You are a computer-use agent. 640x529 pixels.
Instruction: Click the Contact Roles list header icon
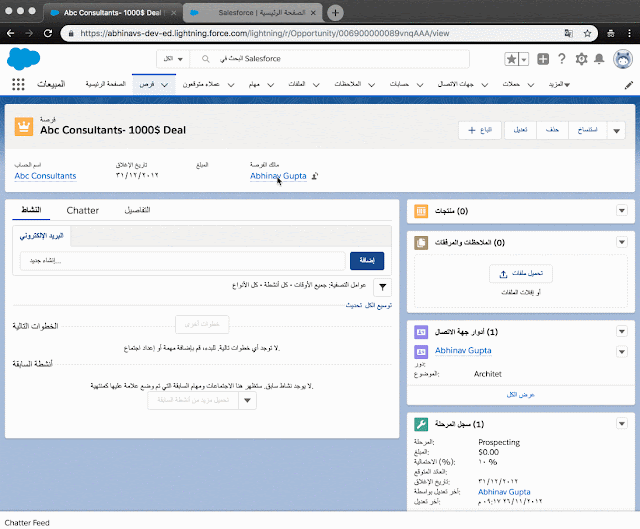(x=421, y=332)
